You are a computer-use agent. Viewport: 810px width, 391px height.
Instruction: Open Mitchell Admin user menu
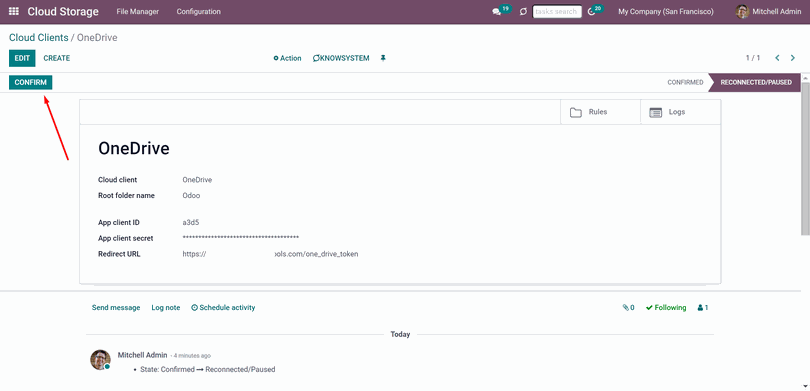click(769, 11)
